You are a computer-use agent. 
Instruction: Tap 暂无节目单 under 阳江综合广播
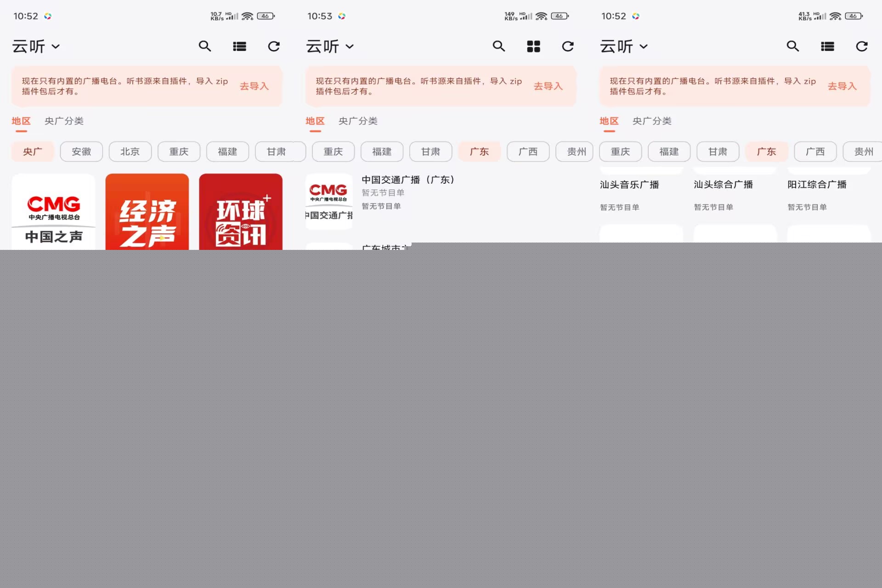click(x=807, y=207)
